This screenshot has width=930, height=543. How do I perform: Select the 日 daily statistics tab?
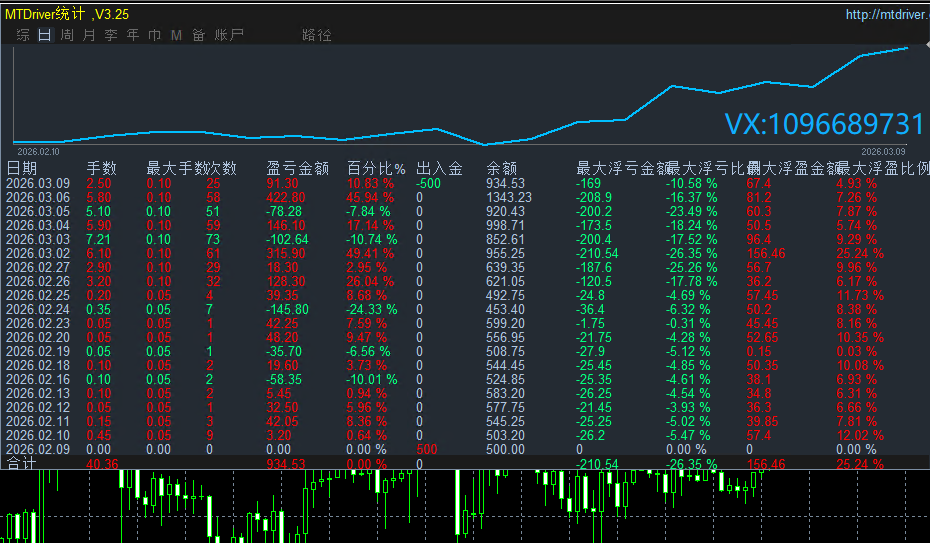point(45,35)
